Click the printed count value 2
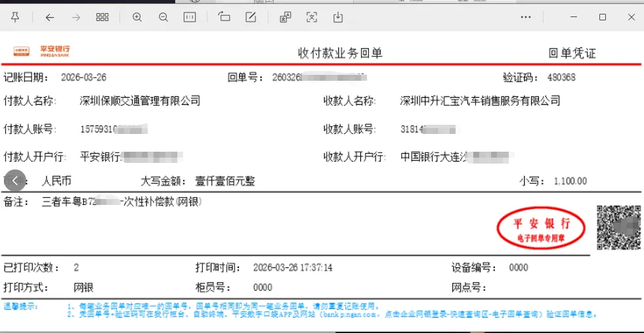 pyautogui.click(x=76, y=268)
